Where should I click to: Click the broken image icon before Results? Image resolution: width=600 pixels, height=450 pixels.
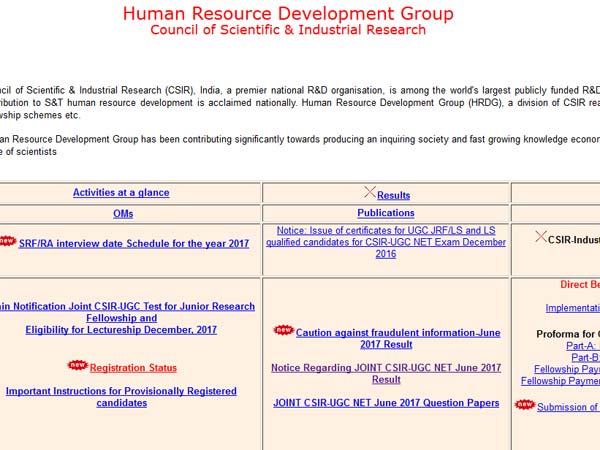pos(369,192)
